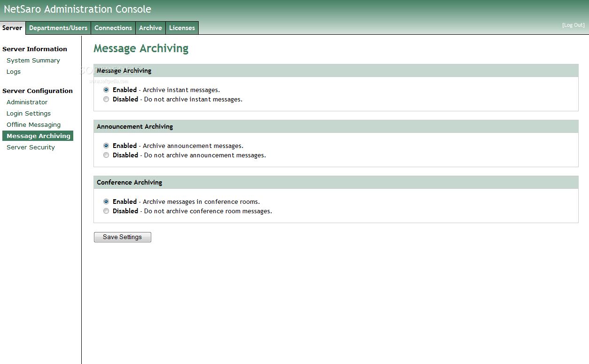Switch to the Connections tab
The width and height of the screenshot is (589, 364).
click(113, 28)
